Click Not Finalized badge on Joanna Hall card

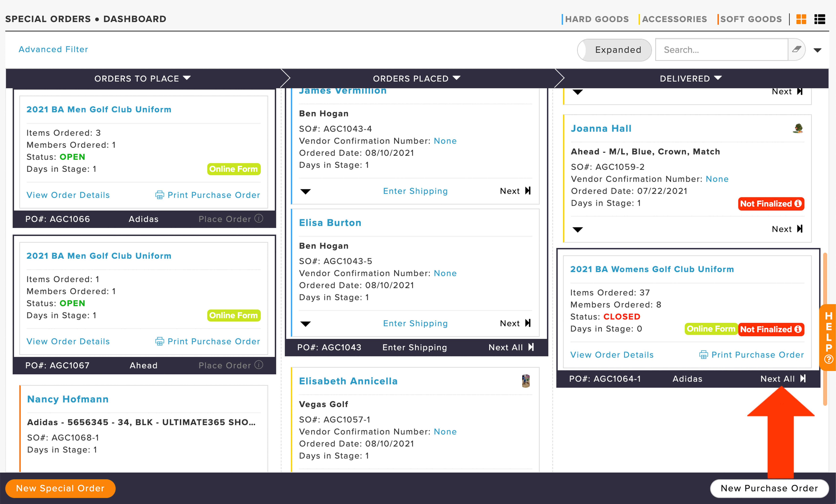click(771, 203)
